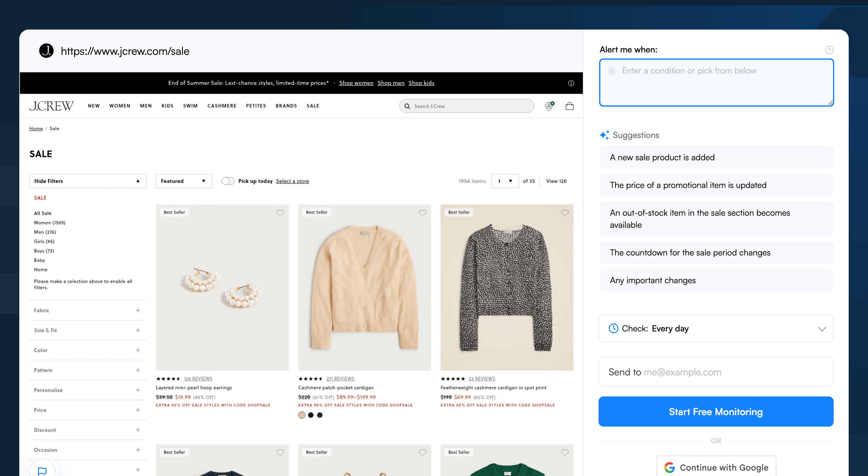Filter by Men (276)
868x476 pixels.
coord(45,232)
